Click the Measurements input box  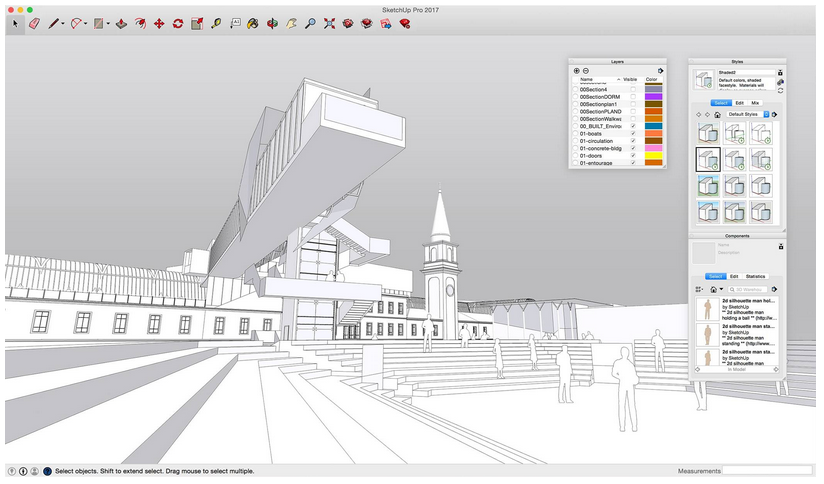(x=767, y=471)
